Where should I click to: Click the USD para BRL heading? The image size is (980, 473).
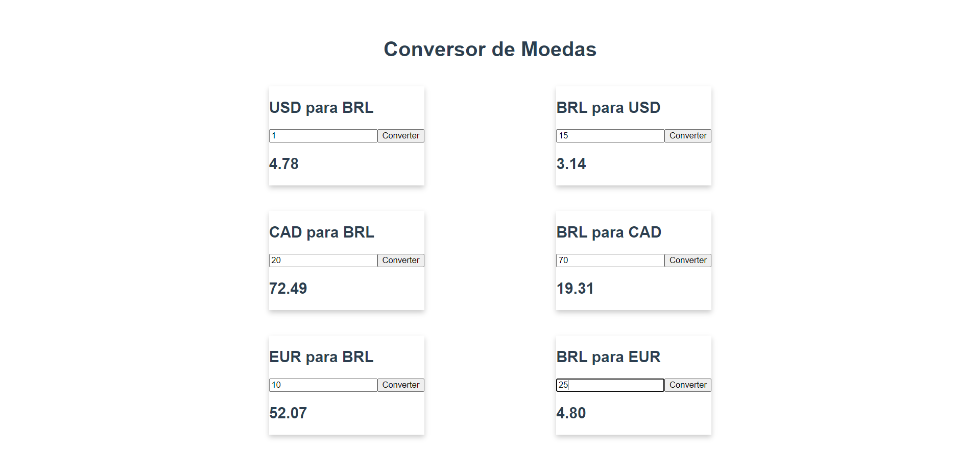tap(321, 108)
